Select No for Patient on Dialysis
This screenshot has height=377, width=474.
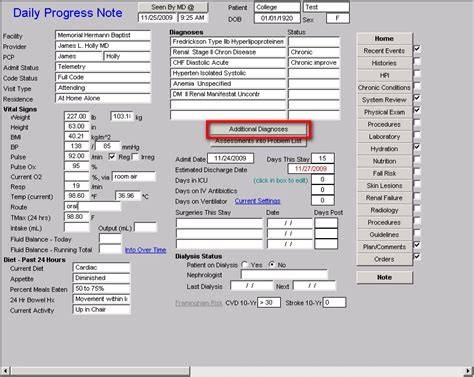(x=272, y=265)
